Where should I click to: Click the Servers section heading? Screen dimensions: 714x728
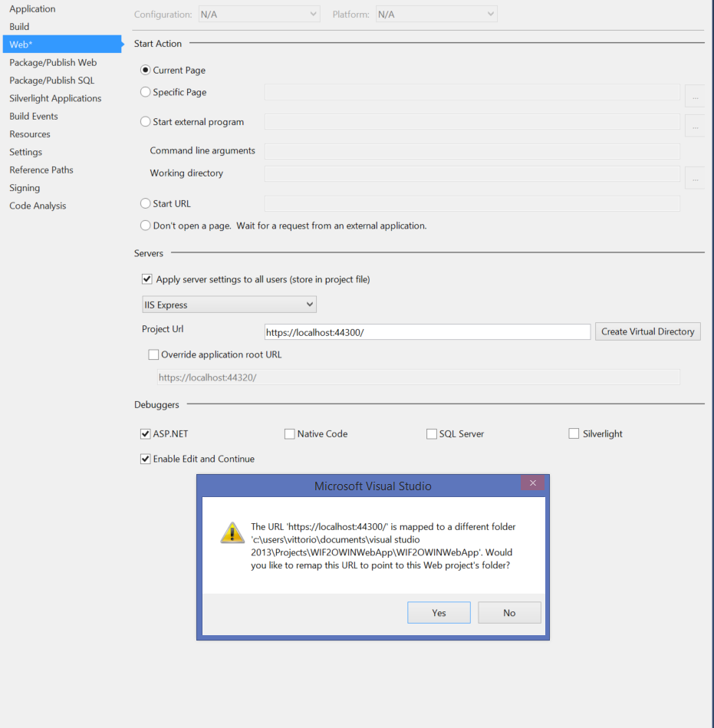pyautogui.click(x=149, y=253)
